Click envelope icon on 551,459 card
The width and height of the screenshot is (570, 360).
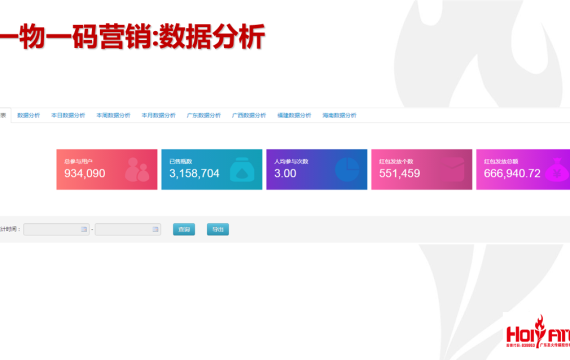452,169
